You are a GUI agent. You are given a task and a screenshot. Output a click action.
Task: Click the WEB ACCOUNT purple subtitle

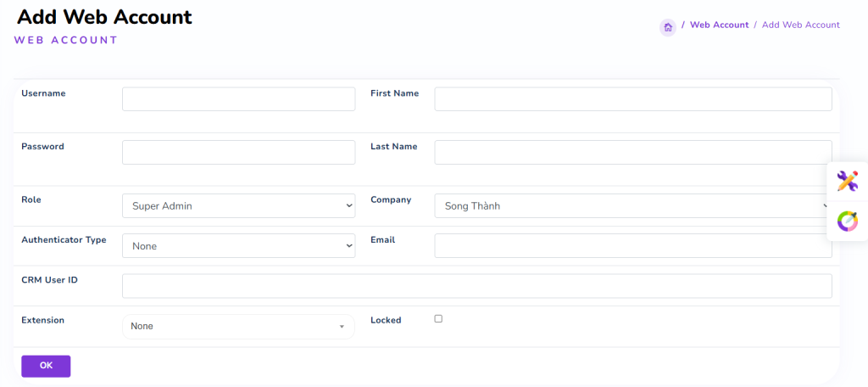(x=66, y=40)
